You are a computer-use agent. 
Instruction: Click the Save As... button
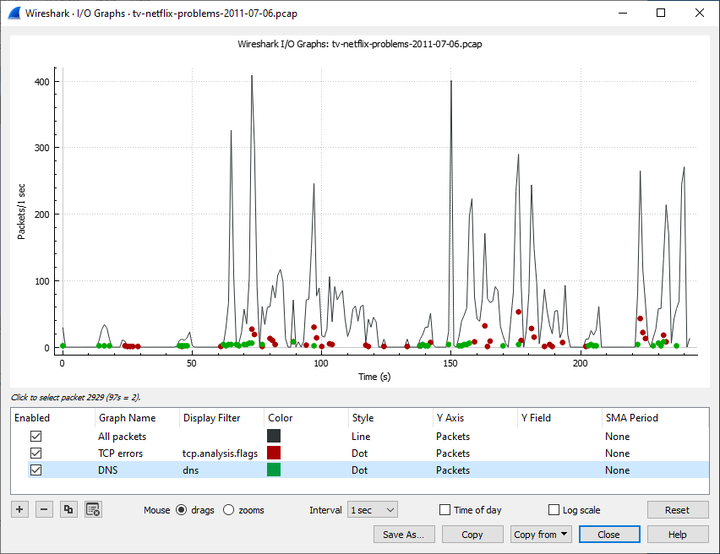[404, 534]
